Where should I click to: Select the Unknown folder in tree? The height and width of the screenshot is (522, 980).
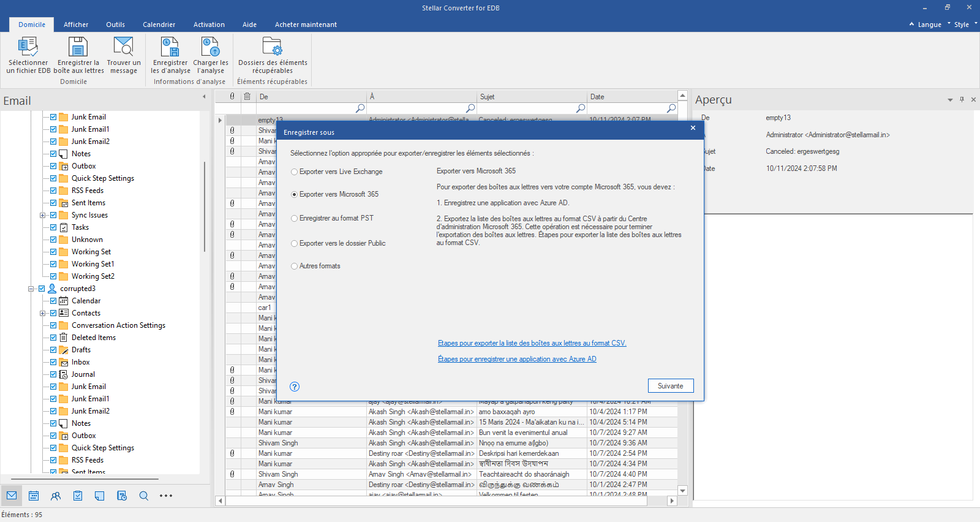point(87,240)
